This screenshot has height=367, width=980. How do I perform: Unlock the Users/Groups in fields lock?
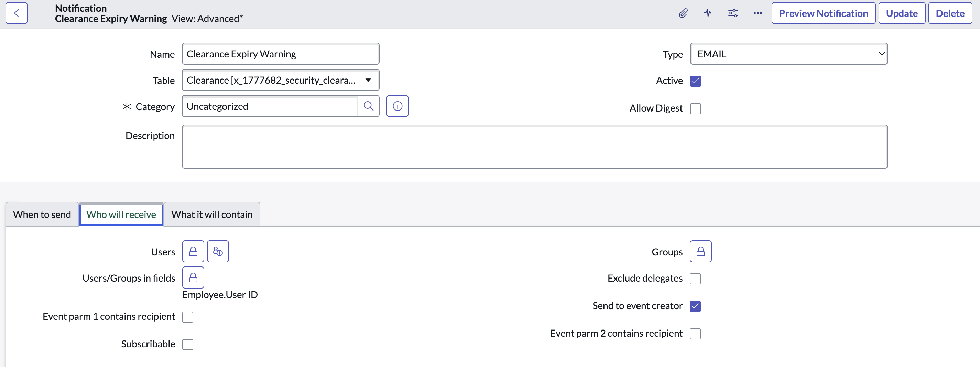193,277
